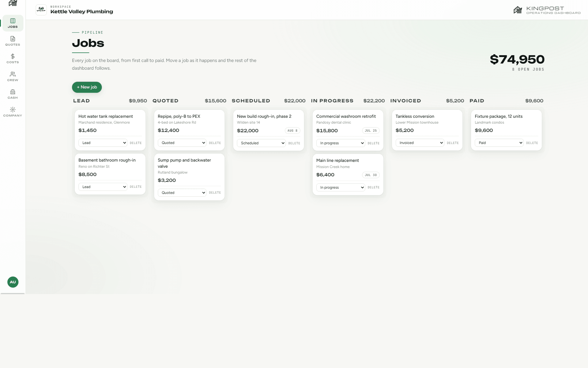The height and width of the screenshot is (368, 588).
Task: Delete the Hot water tank replacement job
Action: point(136,143)
